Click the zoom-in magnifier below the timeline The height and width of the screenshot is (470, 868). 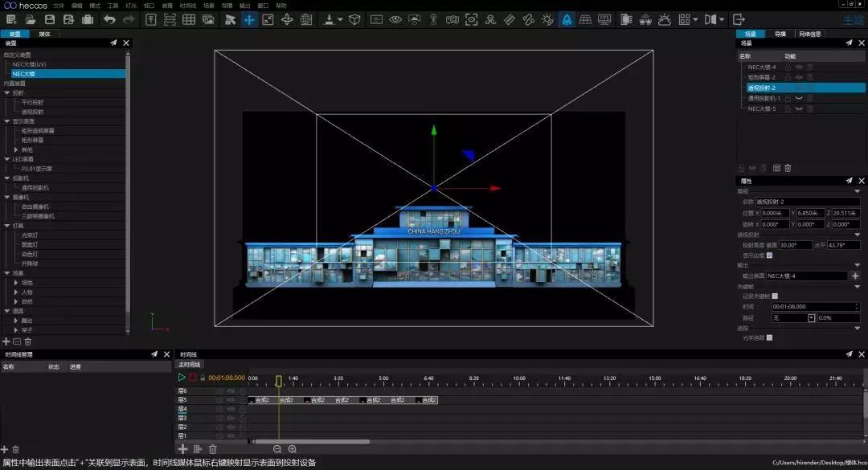click(x=292, y=448)
